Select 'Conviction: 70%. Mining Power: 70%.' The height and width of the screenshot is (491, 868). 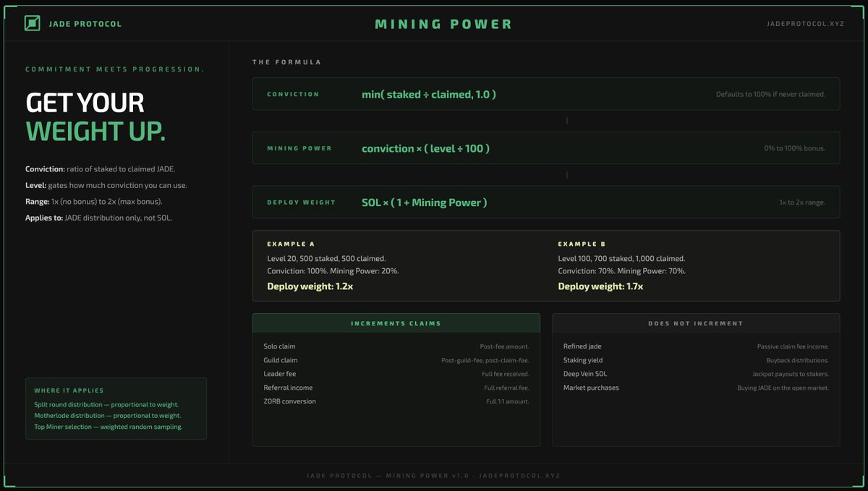click(622, 271)
